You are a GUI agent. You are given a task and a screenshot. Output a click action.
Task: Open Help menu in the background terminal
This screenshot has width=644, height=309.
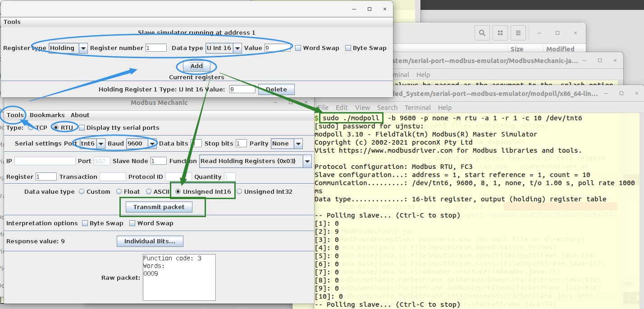tap(423, 74)
